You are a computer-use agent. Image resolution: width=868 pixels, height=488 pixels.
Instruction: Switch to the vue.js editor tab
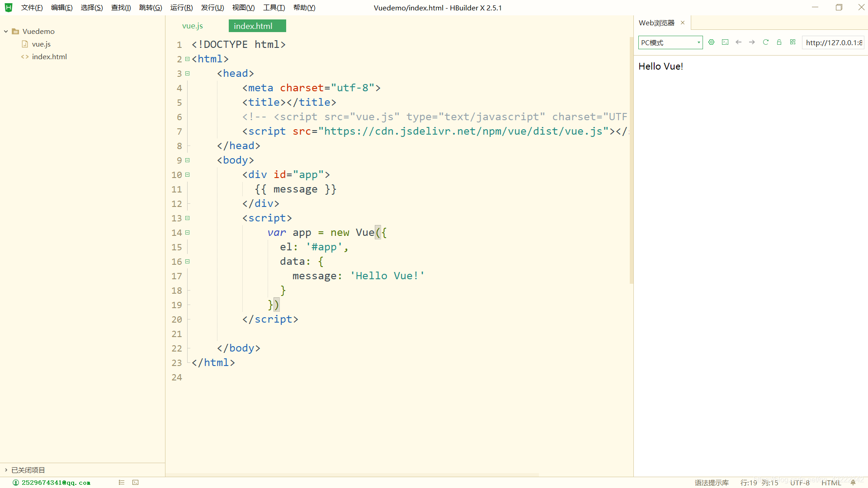tap(193, 26)
